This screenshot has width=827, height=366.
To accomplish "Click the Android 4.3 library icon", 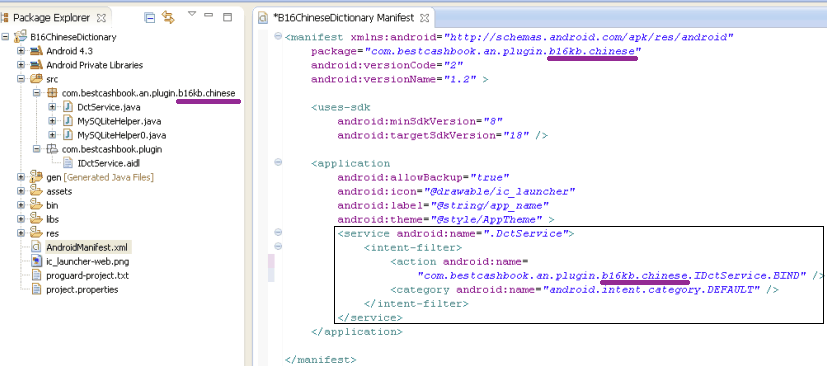I will 36,51.
